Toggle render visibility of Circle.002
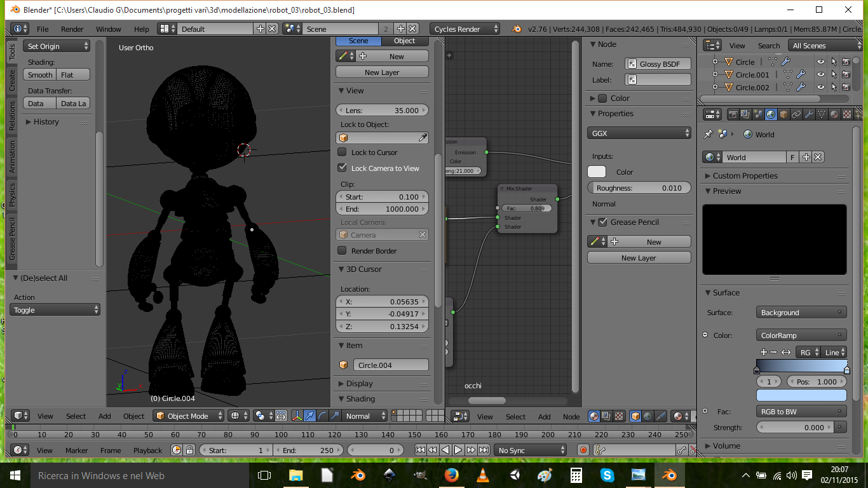This screenshot has width=868, height=488. (x=846, y=88)
